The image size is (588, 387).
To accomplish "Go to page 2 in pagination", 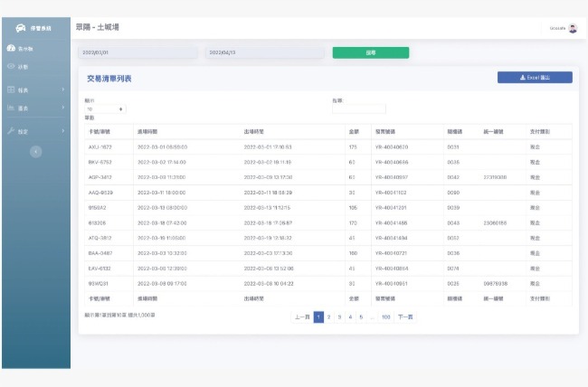I will coord(328,317).
